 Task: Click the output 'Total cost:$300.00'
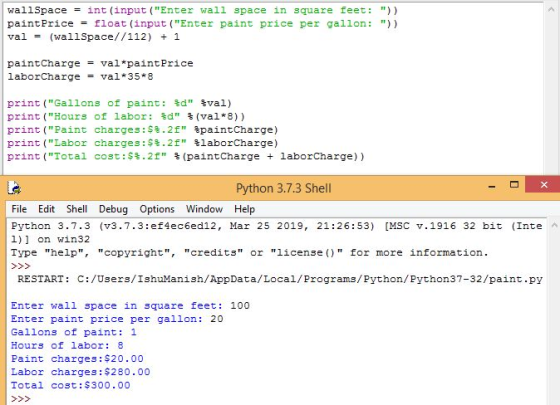pyautogui.click(x=70, y=385)
